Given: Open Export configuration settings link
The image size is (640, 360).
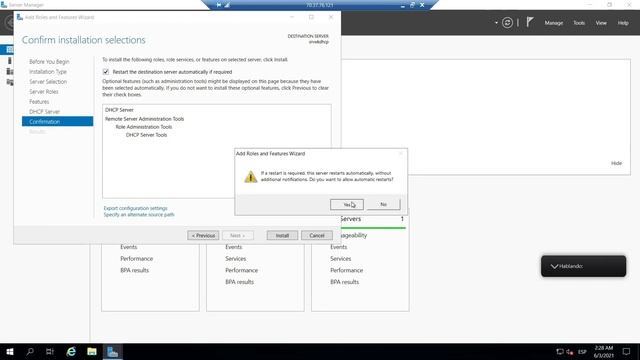Looking at the screenshot, I should pyautogui.click(x=136, y=208).
